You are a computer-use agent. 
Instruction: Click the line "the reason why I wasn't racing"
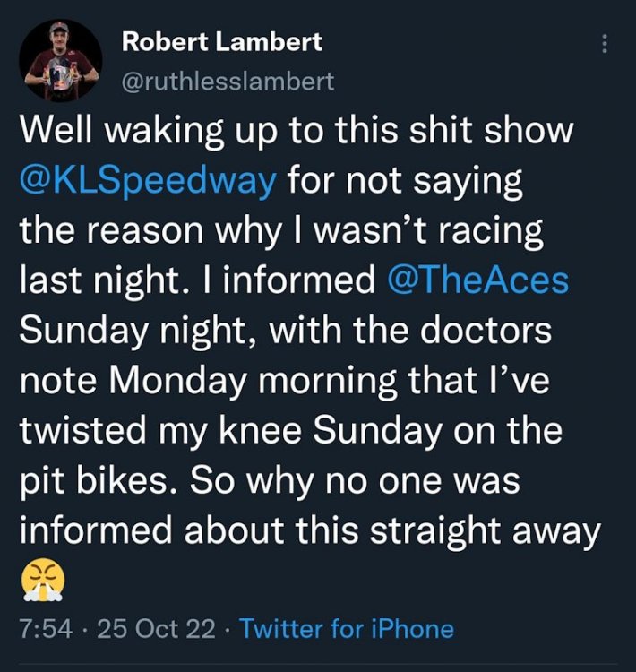280,230
